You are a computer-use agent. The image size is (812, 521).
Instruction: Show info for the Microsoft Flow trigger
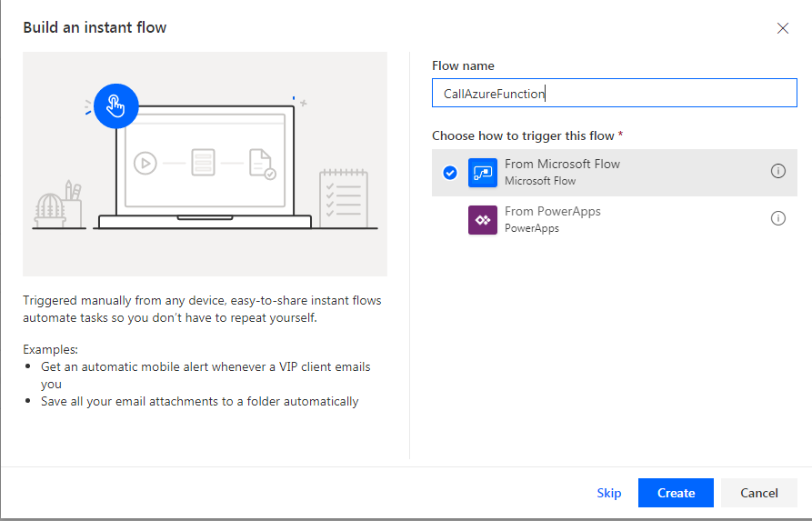click(777, 171)
